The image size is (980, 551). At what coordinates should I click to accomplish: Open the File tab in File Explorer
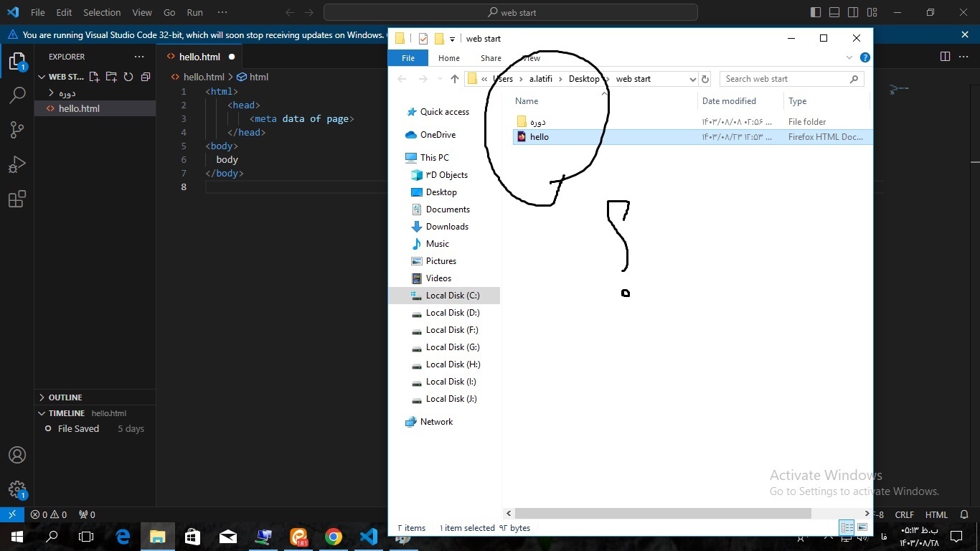[x=408, y=58]
